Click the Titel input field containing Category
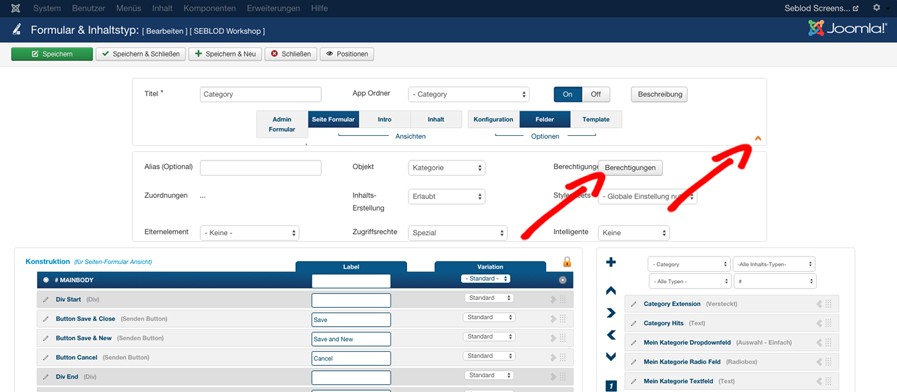Image resolution: width=897 pixels, height=392 pixels. click(x=261, y=94)
